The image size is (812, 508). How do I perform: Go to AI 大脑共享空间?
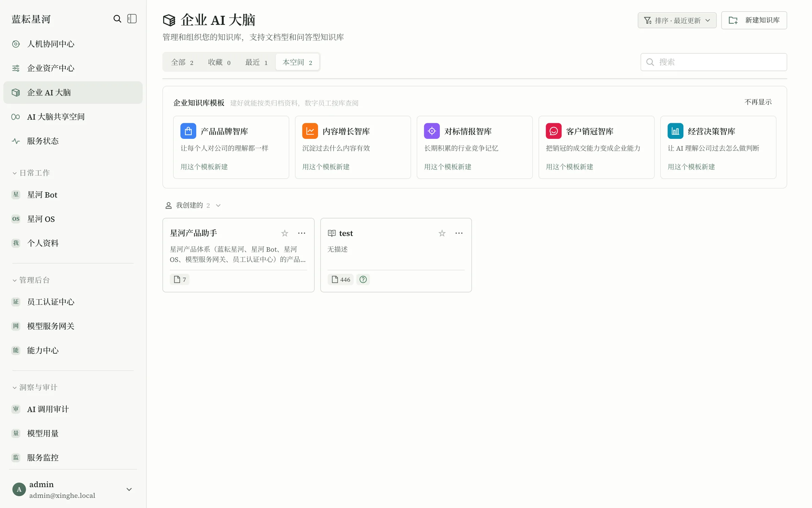[x=73, y=117]
